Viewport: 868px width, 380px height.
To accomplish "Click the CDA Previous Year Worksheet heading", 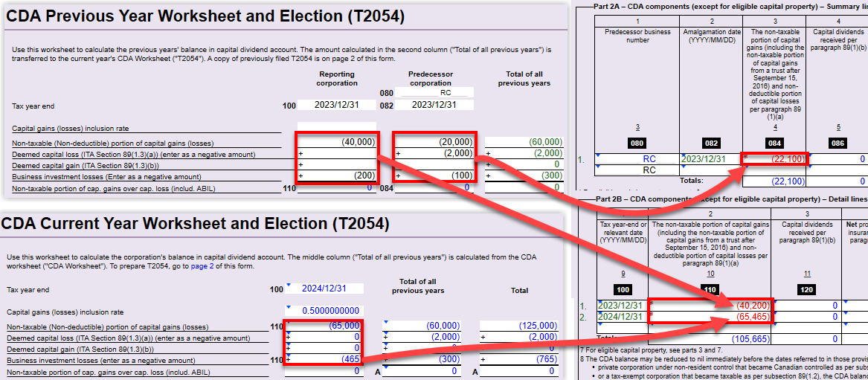I will (x=205, y=16).
